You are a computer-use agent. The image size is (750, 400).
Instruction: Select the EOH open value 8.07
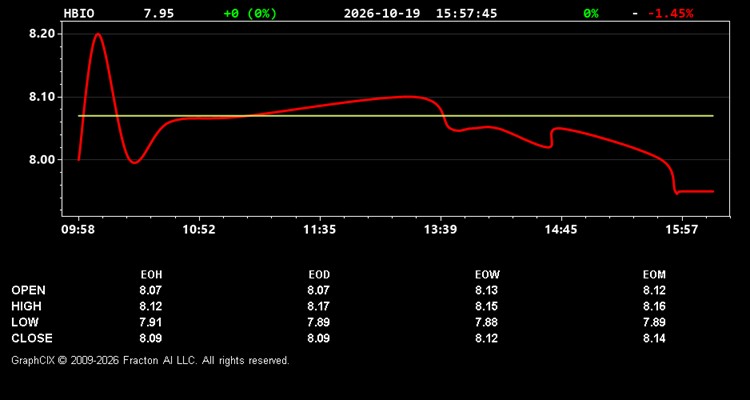click(151, 290)
